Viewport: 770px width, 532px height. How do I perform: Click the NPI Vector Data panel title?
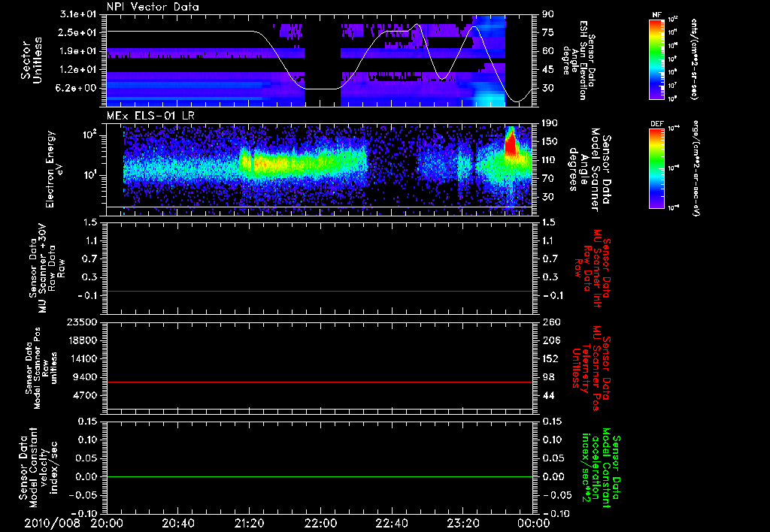pyautogui.click(x=153, y=7)
